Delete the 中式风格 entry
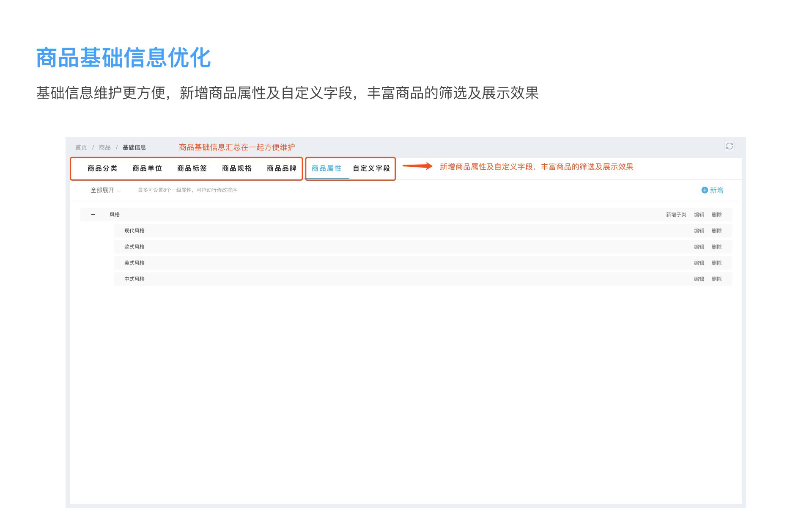 (x=716, y=279)
